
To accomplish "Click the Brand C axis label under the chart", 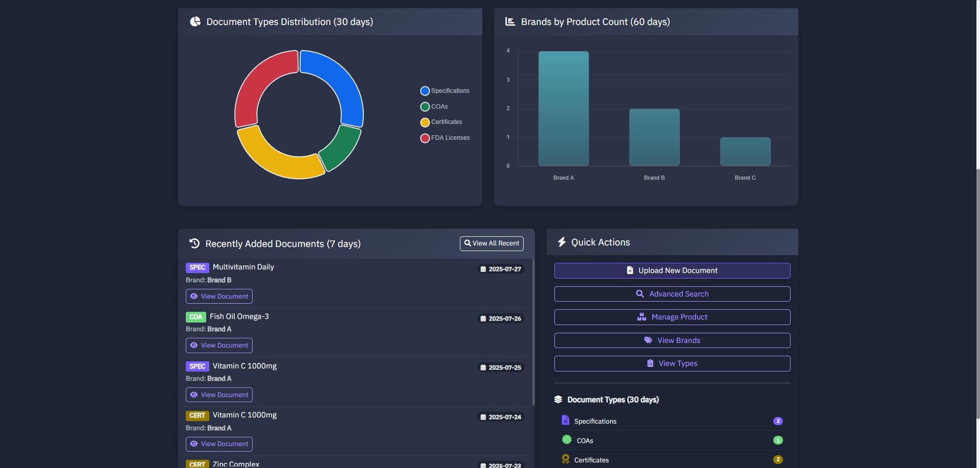I will tap(745, 178).
